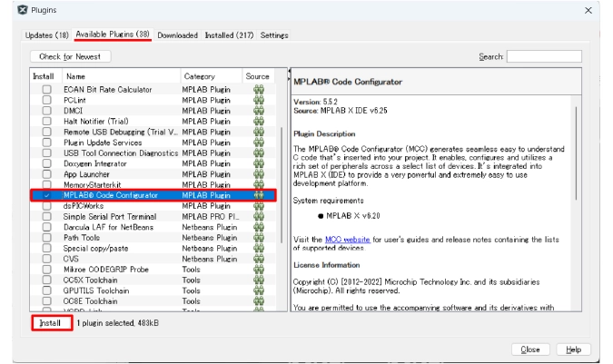The width and height of the screenshot is (613, 364).
Task: Click the source icon for PCLint plugin
Action: point(258,100)
